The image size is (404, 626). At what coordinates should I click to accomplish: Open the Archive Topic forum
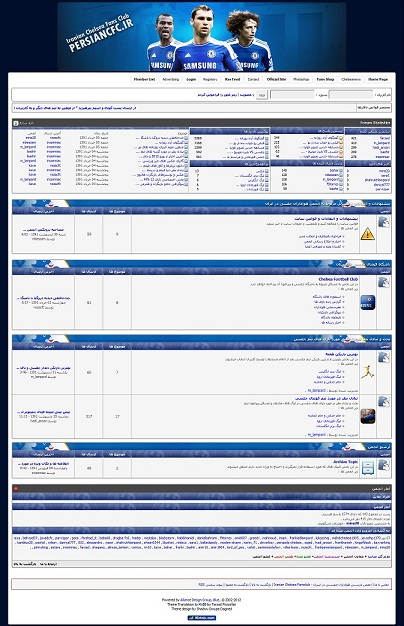click(x=346, y=462)
